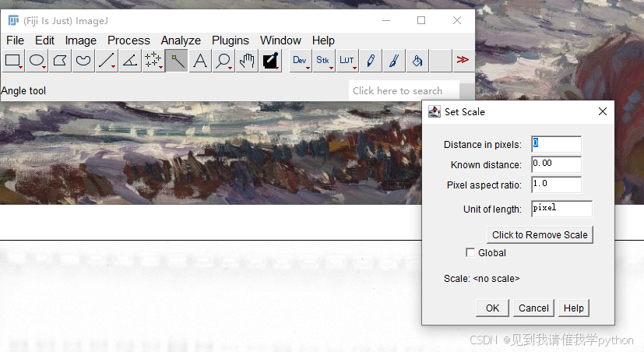Open the Window menu

[x=280, y=40]
